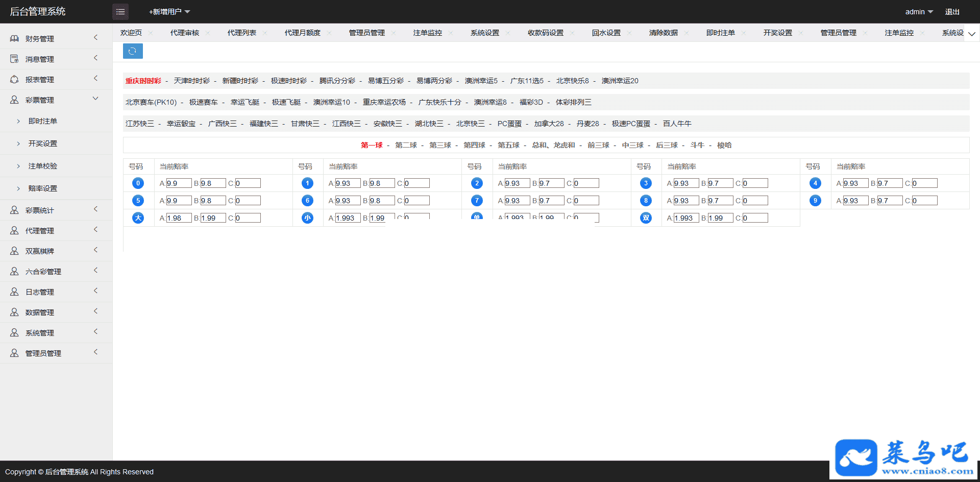Click the 管理员管理 sidebar icon

14,353
